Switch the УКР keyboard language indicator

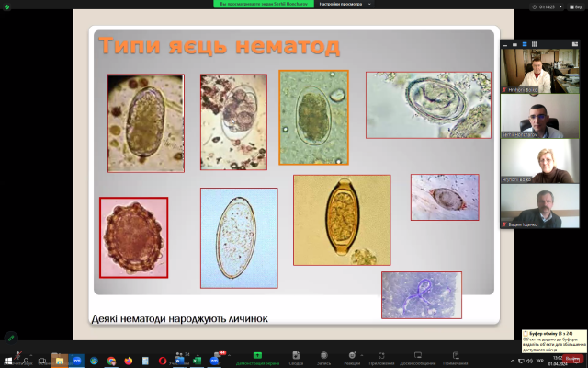coord(539,362)
